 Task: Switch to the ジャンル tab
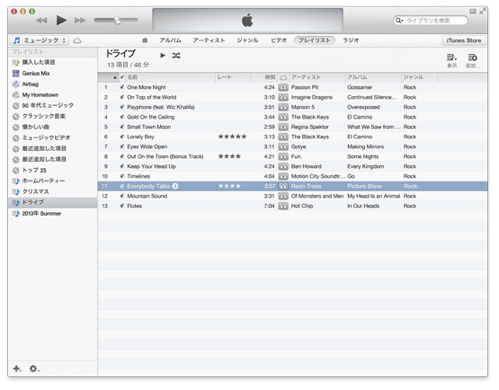click(247, 40)
